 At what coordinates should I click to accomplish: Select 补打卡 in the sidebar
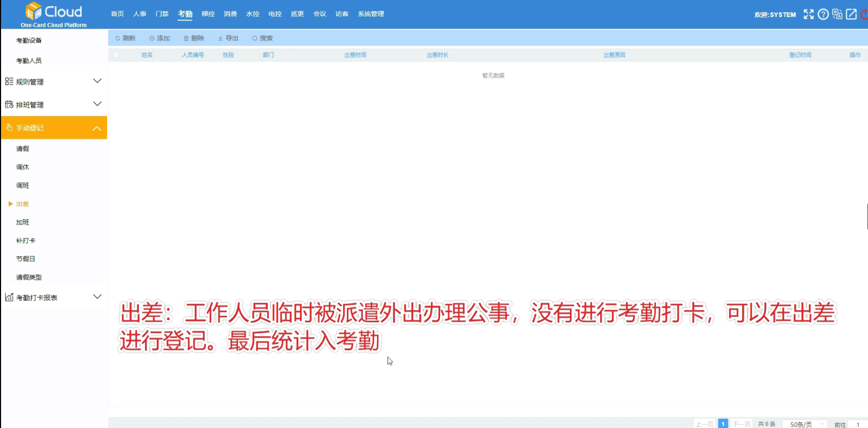25,240
